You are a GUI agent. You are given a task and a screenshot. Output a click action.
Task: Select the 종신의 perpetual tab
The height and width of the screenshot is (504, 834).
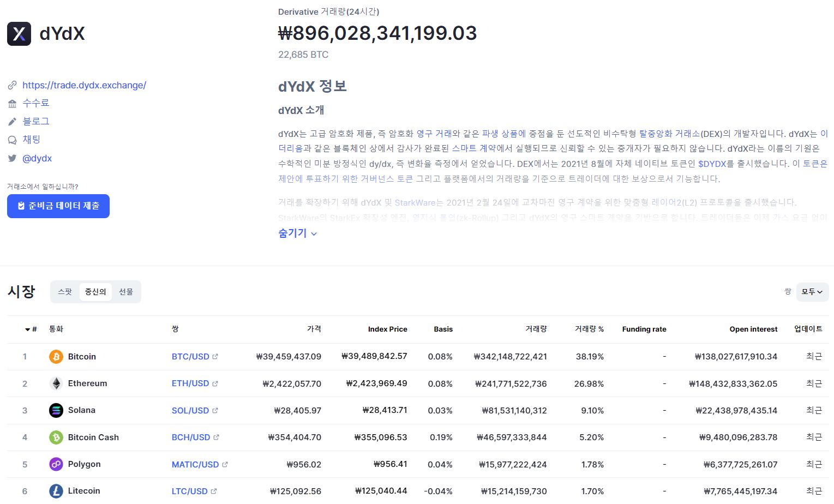pyautogui.click(x=95, y=292)
